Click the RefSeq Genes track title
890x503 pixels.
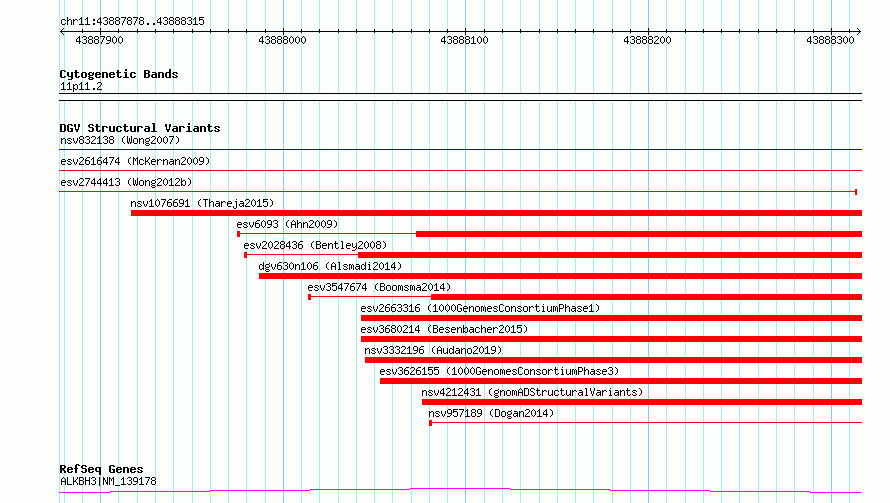[x=101, y=469]
